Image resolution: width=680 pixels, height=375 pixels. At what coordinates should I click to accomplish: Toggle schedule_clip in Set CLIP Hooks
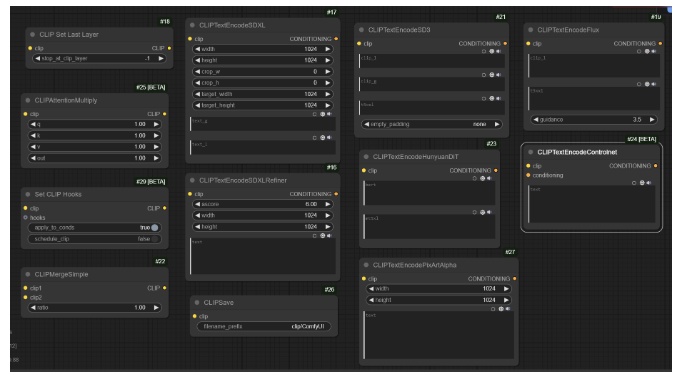[x=95, y=239]
